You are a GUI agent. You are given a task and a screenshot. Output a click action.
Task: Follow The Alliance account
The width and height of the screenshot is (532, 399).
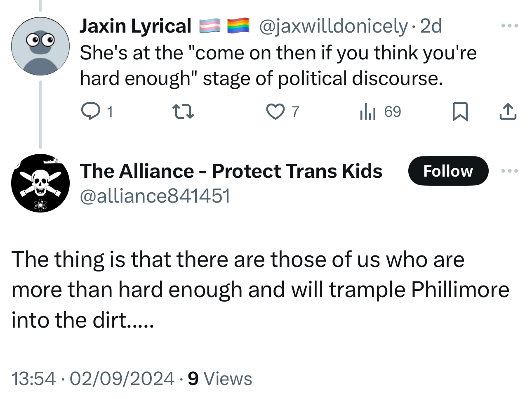point(448,171)
